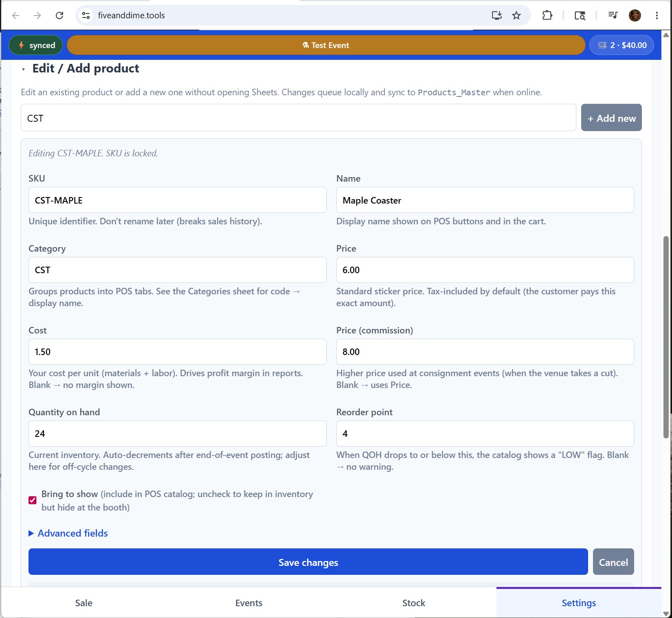Image resolution: width=672 pixels, height=618 pixels.
Task: Open the Stock tab
Action: tap(414, 603)
